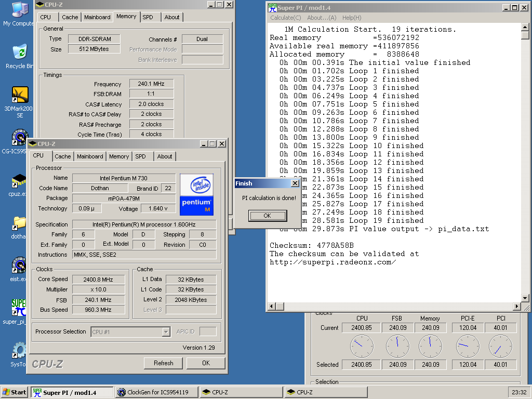The width and height of the screenshot is (532, 399).
Task: Switch to Cache tab in rear CPU-Z window
Action: pyautogui.click(x=70, y=17)
